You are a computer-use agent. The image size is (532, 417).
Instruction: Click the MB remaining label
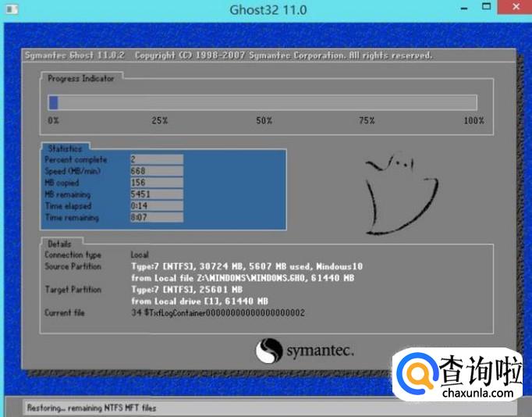tap(68, 194)
